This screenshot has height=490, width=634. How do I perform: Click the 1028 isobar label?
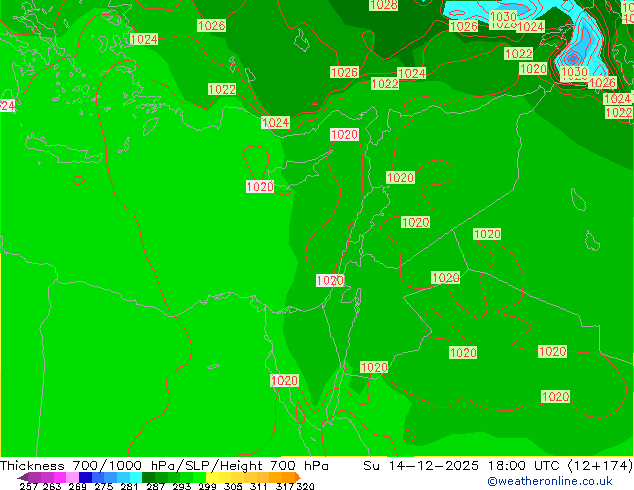pos(383,4)
